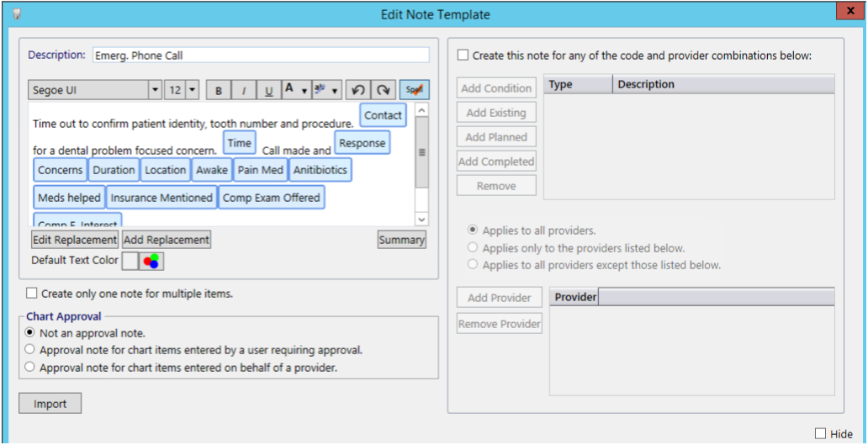The image size is (868, 445).
Task: Select the Concerns replacement tag
Action: point(61,170)
